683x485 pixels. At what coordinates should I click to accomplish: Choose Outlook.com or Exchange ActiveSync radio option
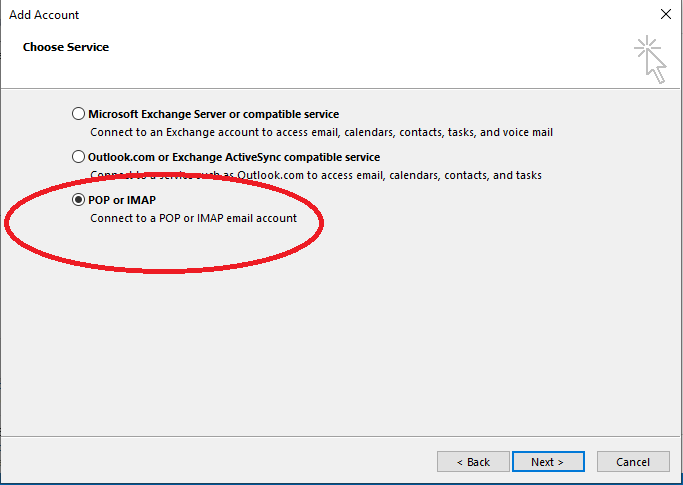(78, 157)
